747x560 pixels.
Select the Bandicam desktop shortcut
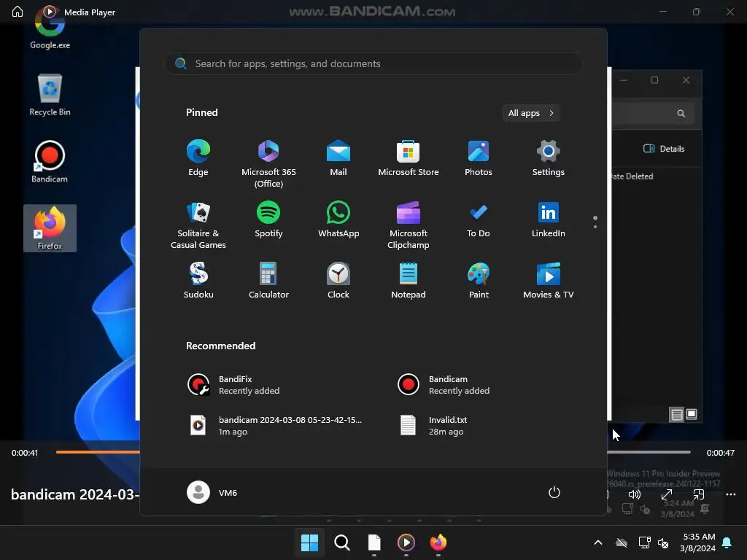click(x=50, y=162)
